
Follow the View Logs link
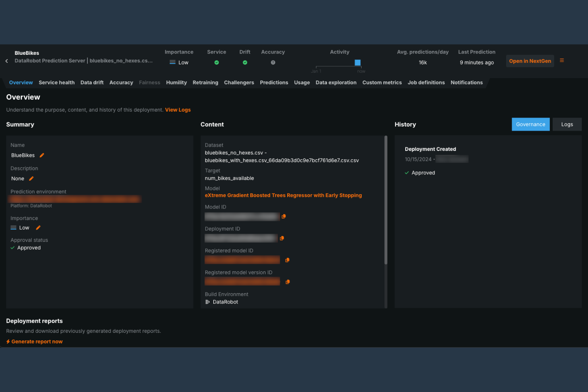coord(178,110)
